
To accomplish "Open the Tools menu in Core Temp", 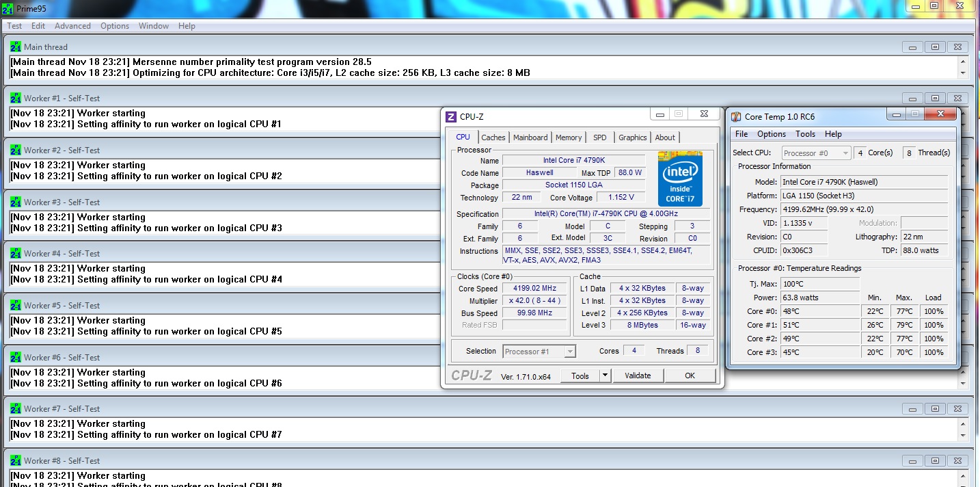I will coord(806,134).
